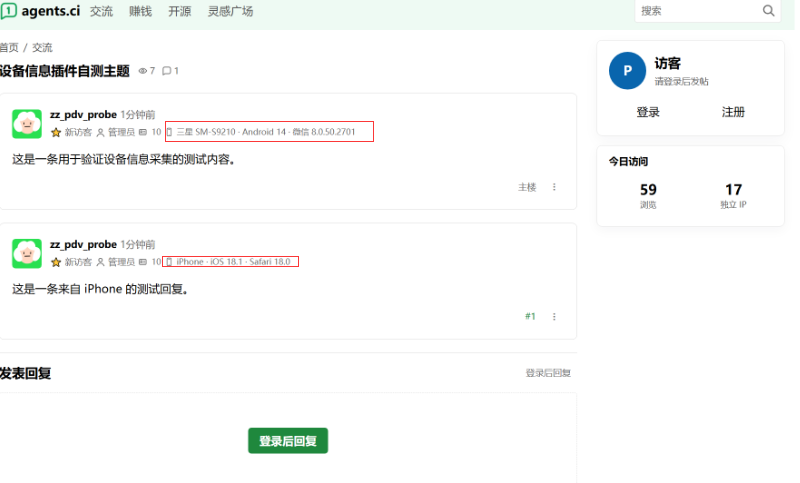
Task: Click the eye view-count icon
Action: [x=143, y=71]
